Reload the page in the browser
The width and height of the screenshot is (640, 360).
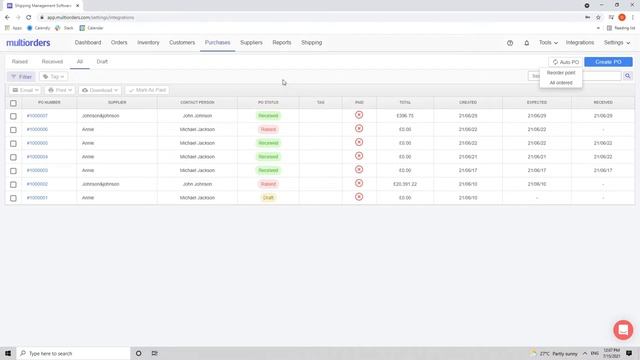point(29,18)
